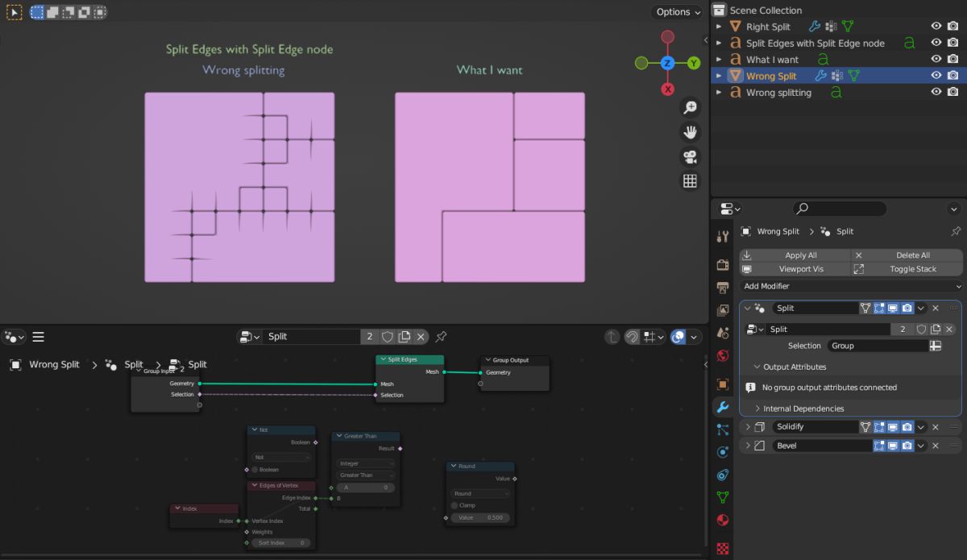
Task: Open the Physics properties tab
Action: pyautogui.click(x=723, y=452)
